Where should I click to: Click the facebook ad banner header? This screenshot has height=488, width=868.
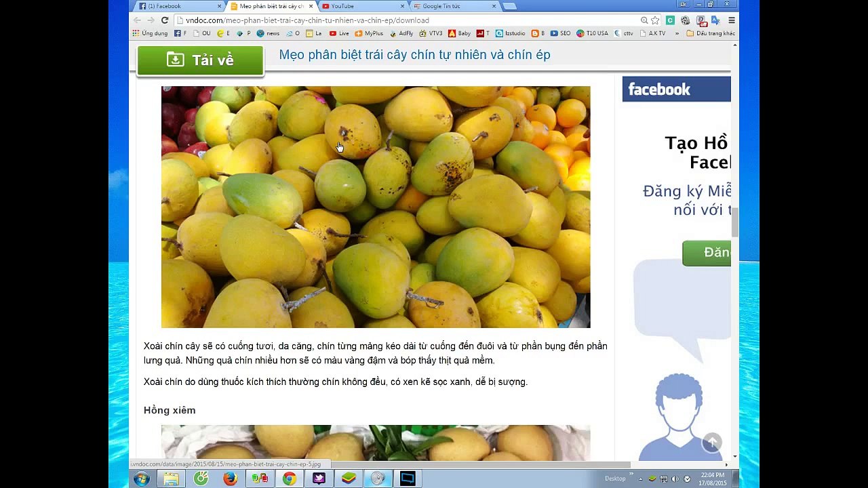tap(676, 89)
